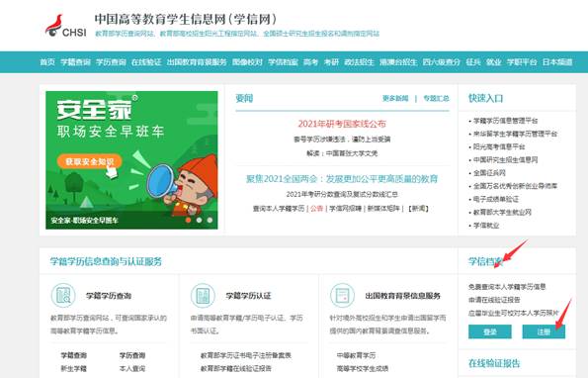The height and width of the screenshot is (378, 588).
Task: Click the 查询本人学籍学历 link
Action: [279, 209]
